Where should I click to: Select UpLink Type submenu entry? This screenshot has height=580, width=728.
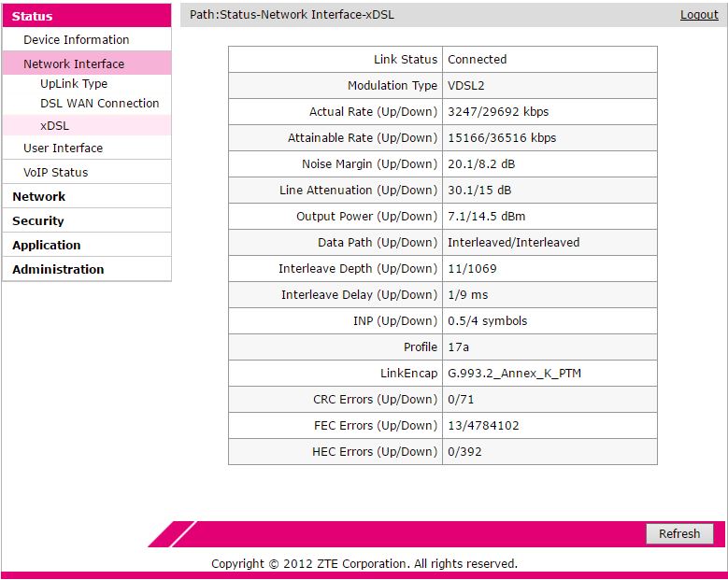[x=74, y=84]
